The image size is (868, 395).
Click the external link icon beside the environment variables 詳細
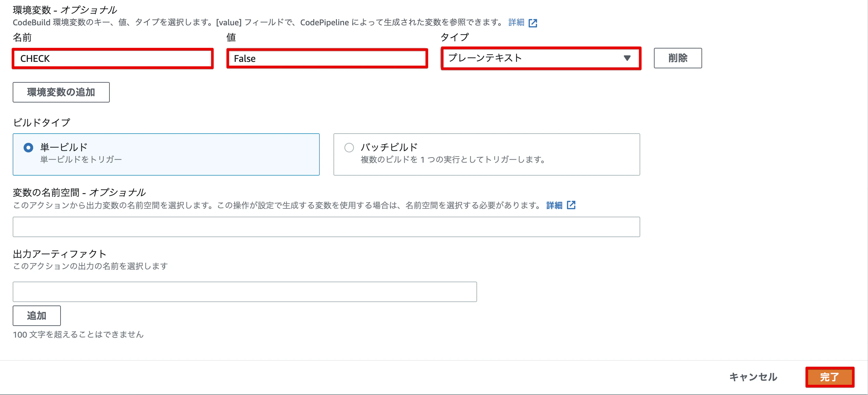coord(533,23)
